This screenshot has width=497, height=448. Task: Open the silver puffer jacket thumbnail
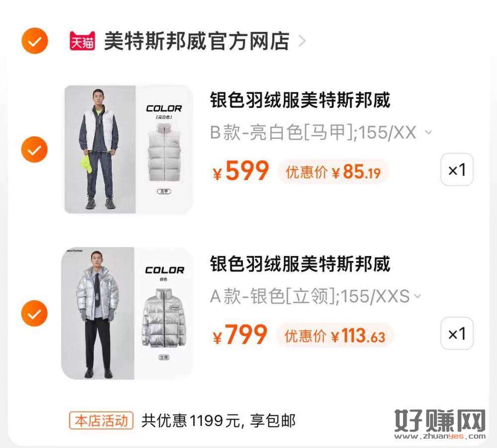point(127,313)
